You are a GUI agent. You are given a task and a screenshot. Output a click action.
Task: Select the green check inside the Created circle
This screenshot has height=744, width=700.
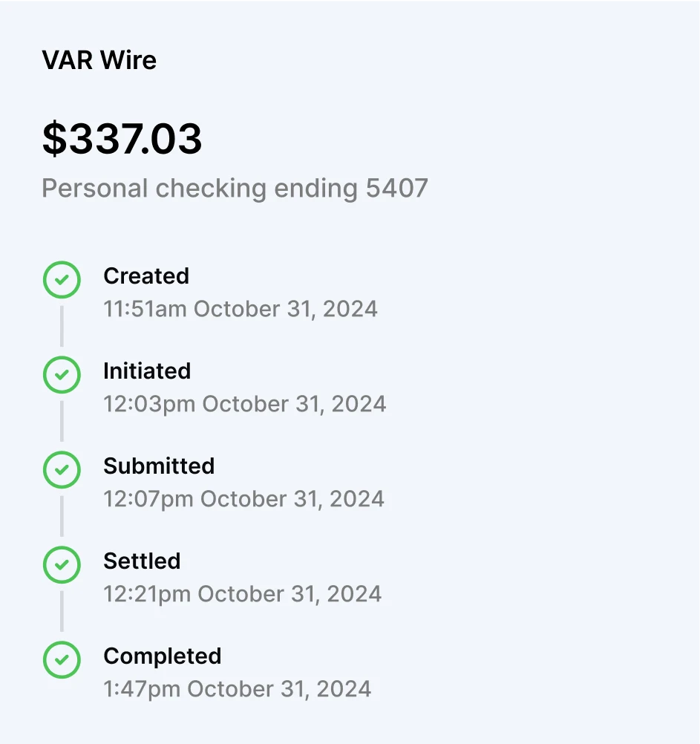click(x=62, y=280)
